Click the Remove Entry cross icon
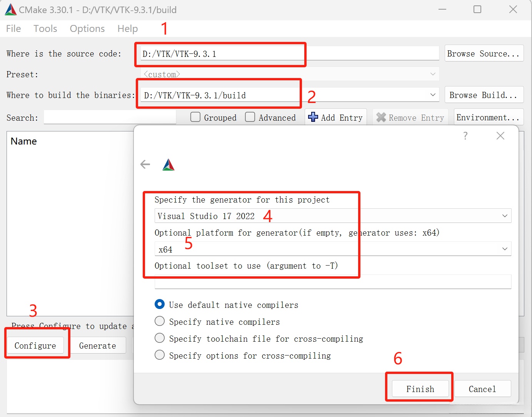The image size is (532, 417). click(381, 117)
